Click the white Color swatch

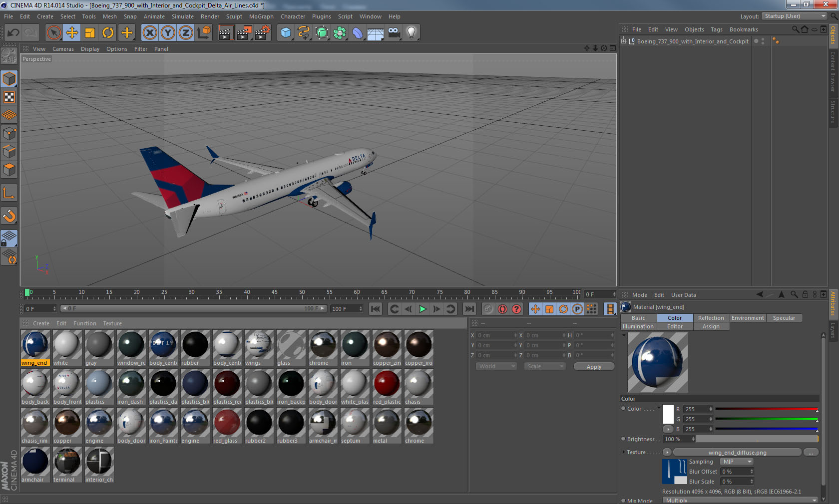click(x=668, y=414)
